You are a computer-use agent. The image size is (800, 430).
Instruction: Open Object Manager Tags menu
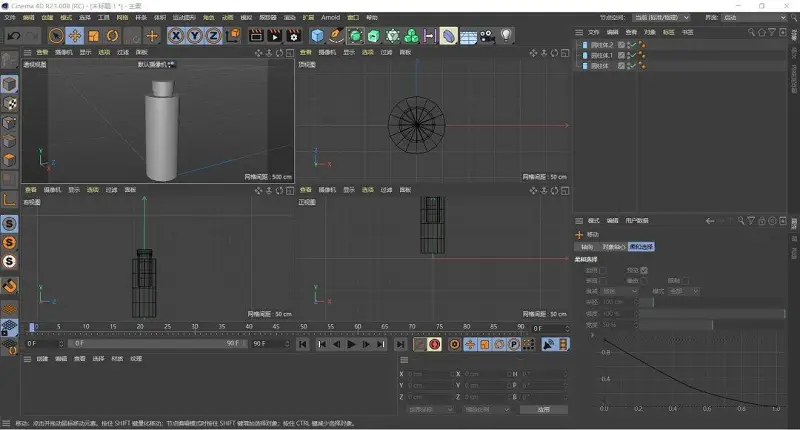coord(668,32)
